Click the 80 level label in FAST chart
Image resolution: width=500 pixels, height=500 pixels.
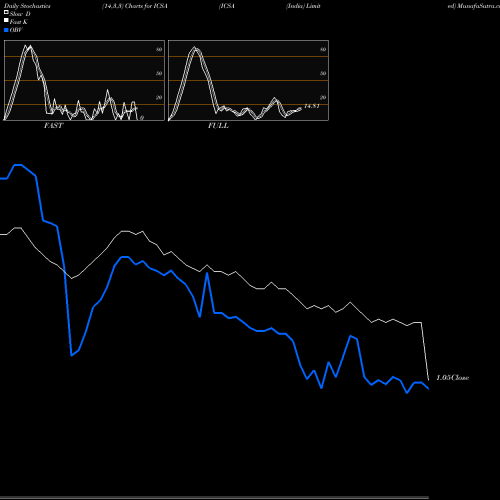click(159, 49)
